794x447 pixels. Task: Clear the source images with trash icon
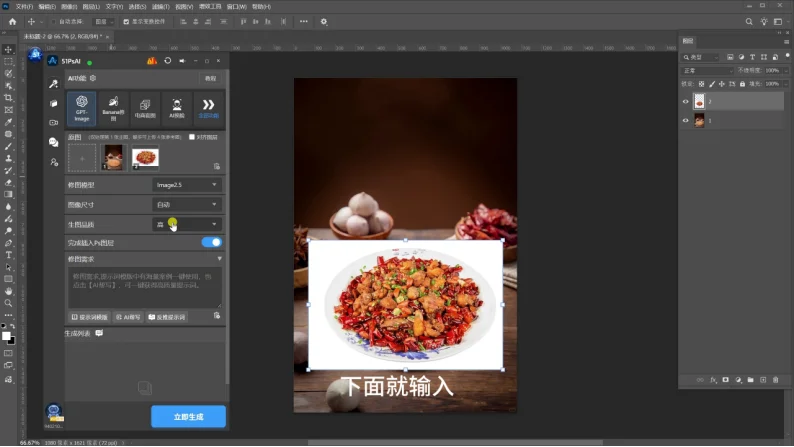pos(217,166)
